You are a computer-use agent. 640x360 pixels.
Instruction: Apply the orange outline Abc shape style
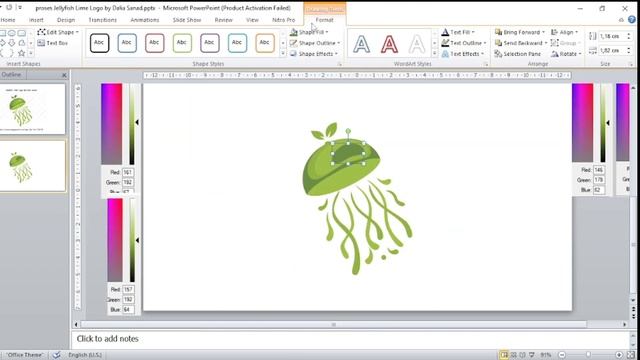pos(265,42)
